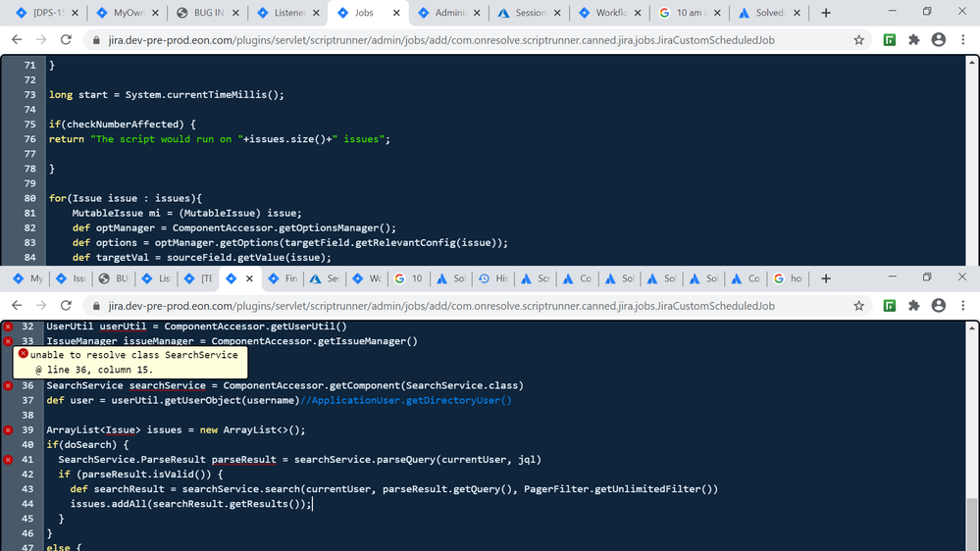View site info lock icon in the bottom window
This screenshot has height=551, width=980.
pos(95,306)
